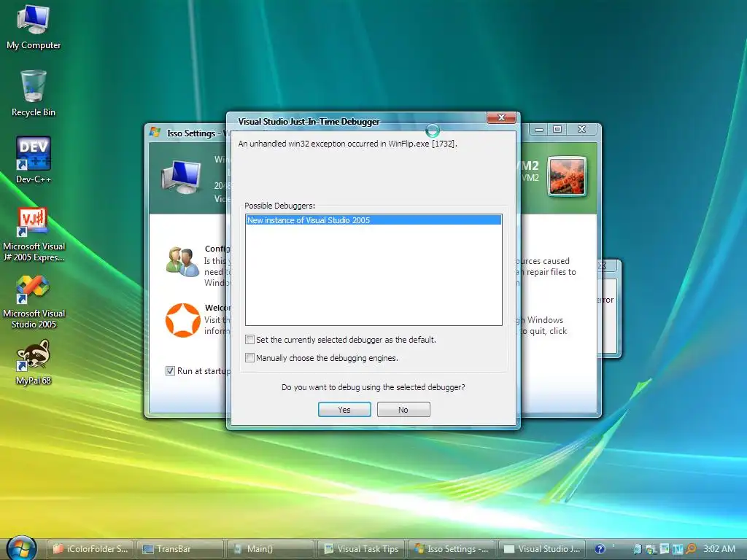This screenshot has height=560, width=747.
Task: Switch to Visual Studio J... taskbar button
Action: pyautogui.click(x=541, y=549)
